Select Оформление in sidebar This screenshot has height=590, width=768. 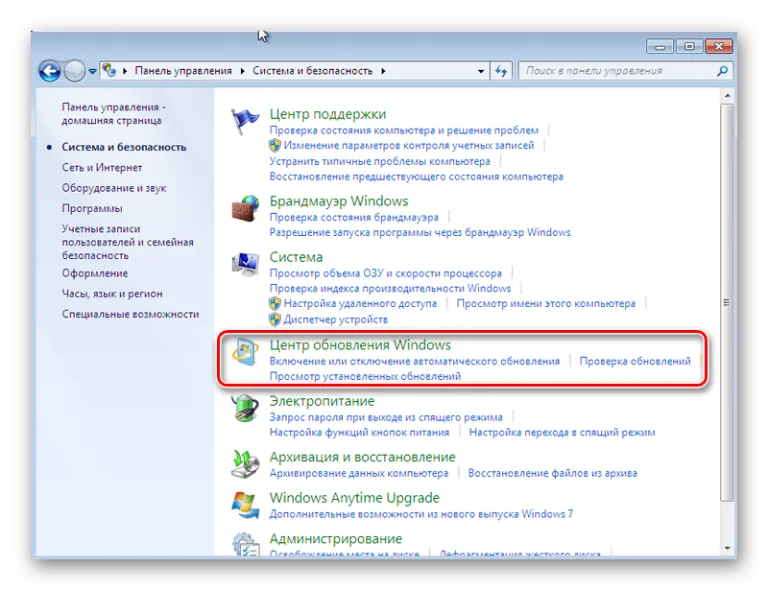95,273
